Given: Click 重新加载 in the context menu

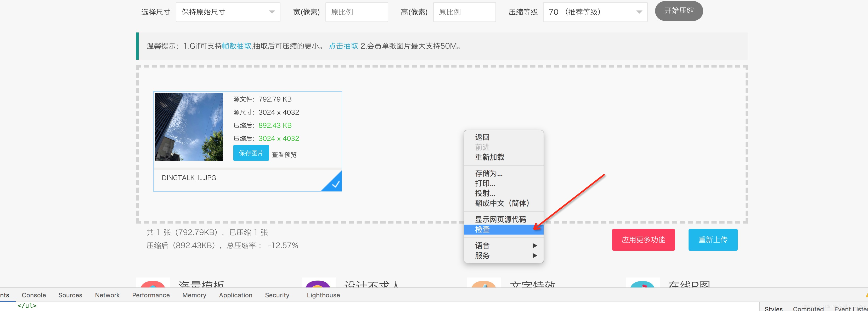Looking at the screenshot, I should tap(490, 157).
